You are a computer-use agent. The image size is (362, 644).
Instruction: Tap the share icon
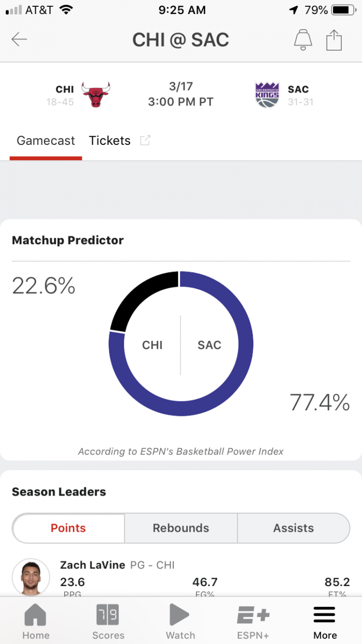(x=334, y=39)
